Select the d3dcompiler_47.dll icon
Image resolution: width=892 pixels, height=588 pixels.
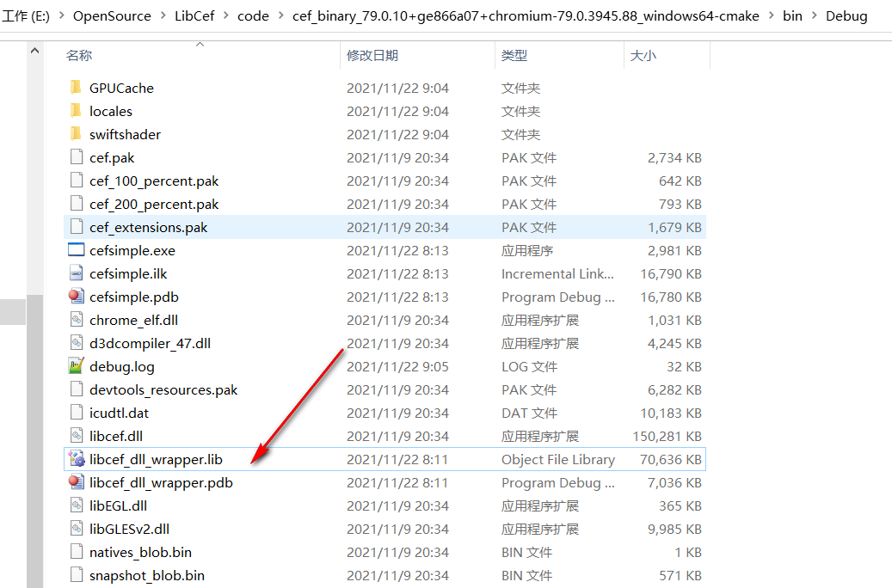tap(77, 343)
